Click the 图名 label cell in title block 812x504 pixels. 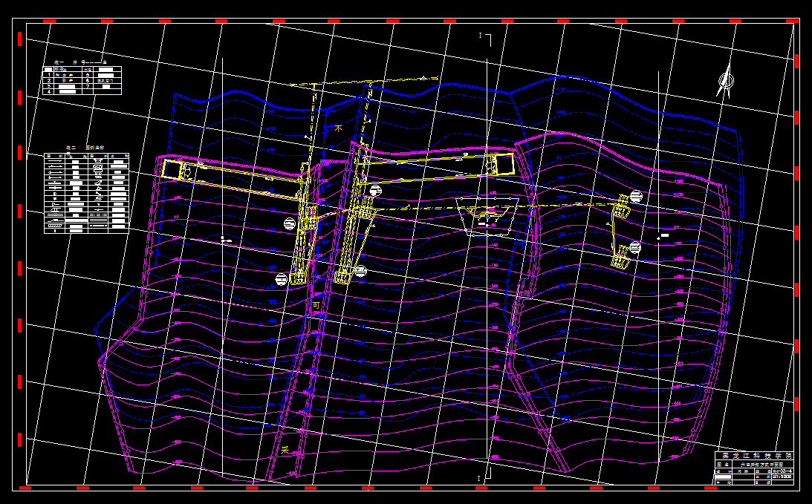tap(723, 465)
